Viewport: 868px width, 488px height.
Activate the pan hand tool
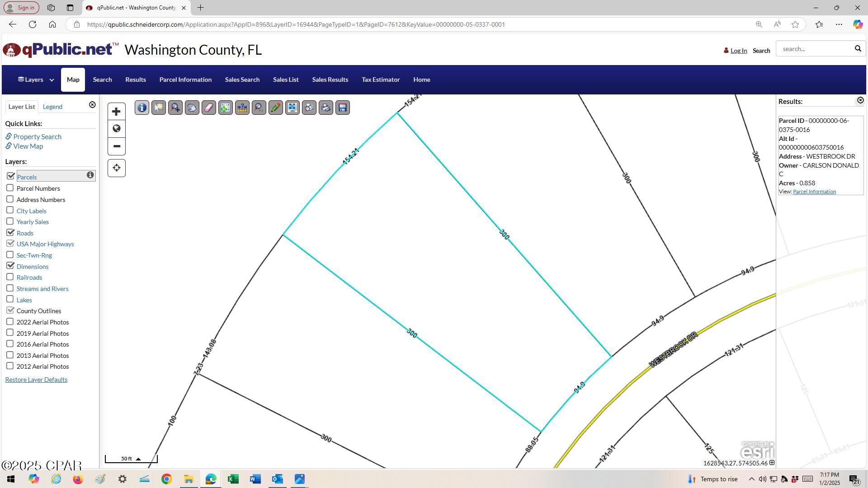click(192, 108)
